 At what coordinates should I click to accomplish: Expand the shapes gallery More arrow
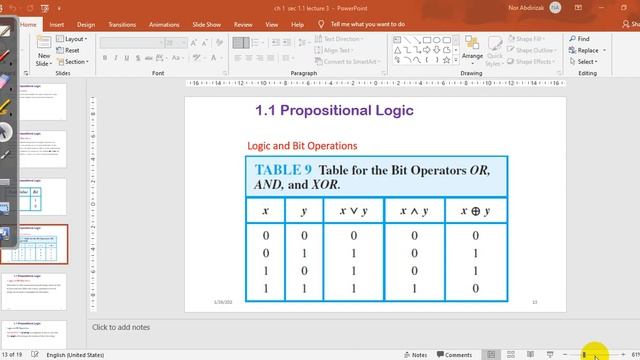[x=456, y=60]
